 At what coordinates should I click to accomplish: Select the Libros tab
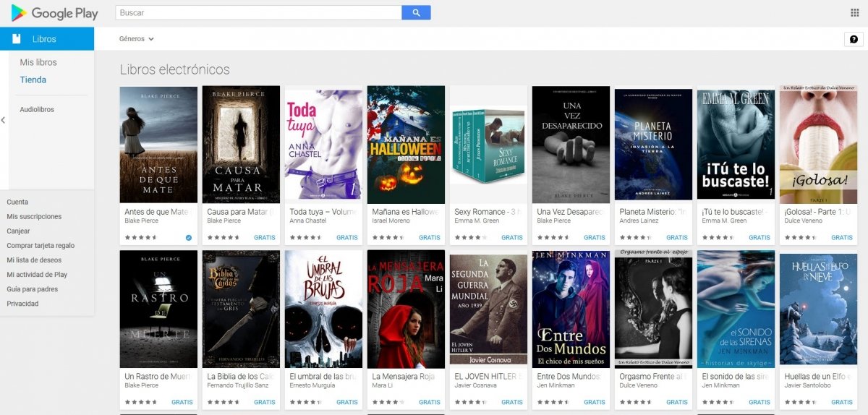tap(47, 39)
